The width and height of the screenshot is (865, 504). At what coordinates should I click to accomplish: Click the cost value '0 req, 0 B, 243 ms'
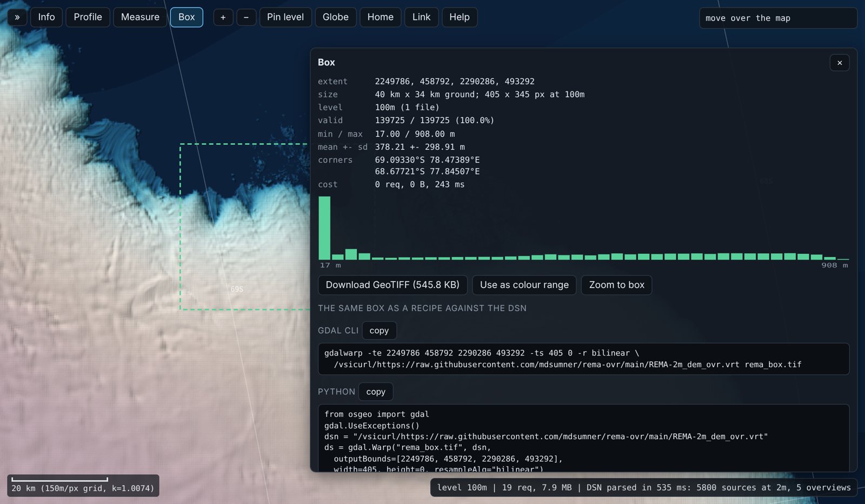tap(420, 185)
